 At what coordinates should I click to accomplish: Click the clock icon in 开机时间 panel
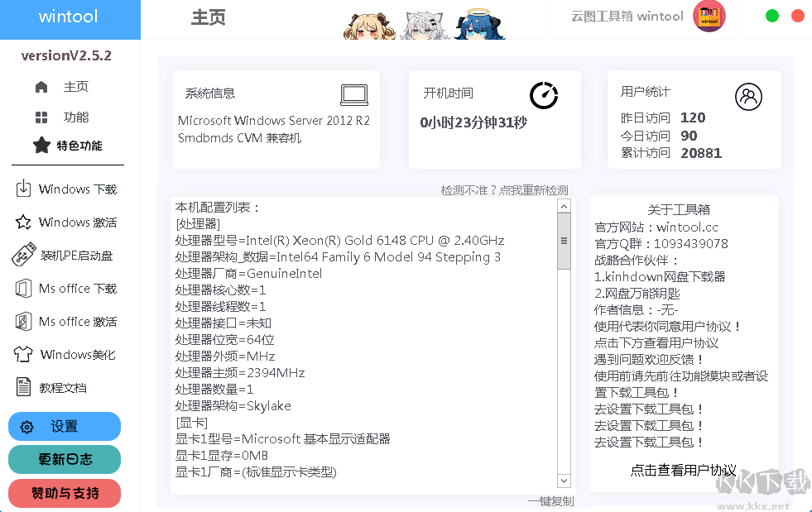pos(544,95)
